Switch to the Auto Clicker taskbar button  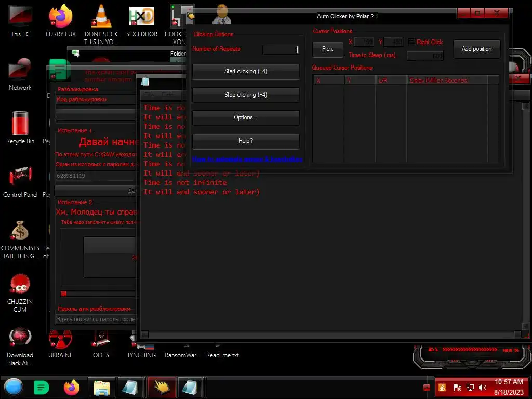tap(162, 388)
